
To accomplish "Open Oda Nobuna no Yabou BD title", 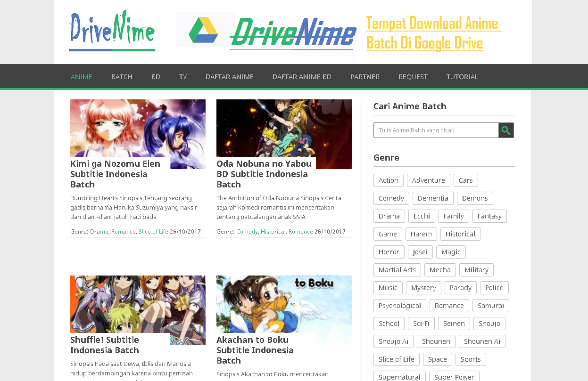I will click(264, 174).
